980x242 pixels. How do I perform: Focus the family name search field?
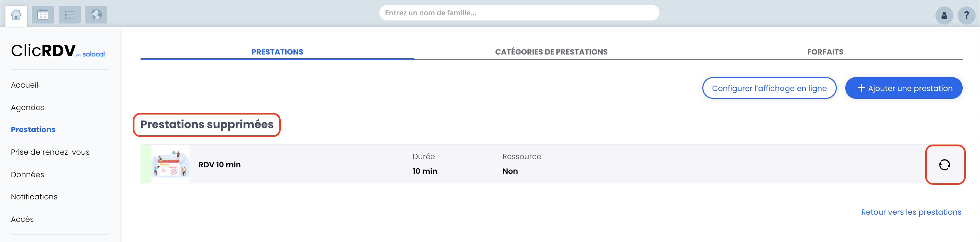tap(519, 13)
